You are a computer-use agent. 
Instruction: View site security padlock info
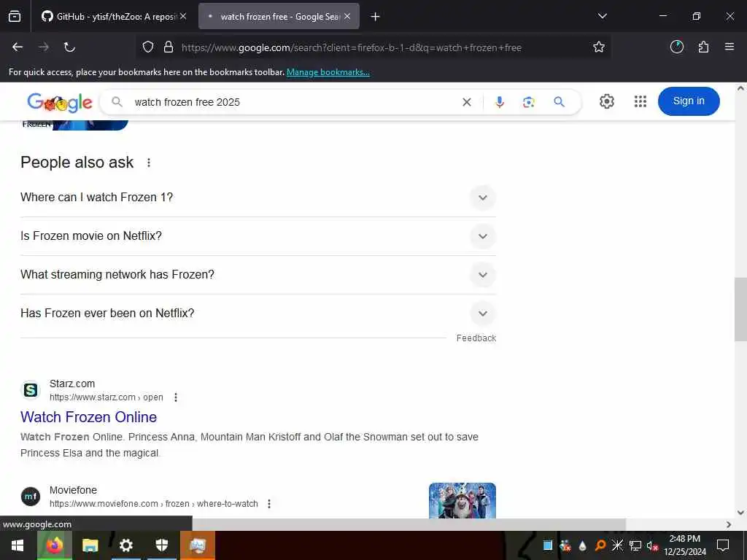(169, 47)
